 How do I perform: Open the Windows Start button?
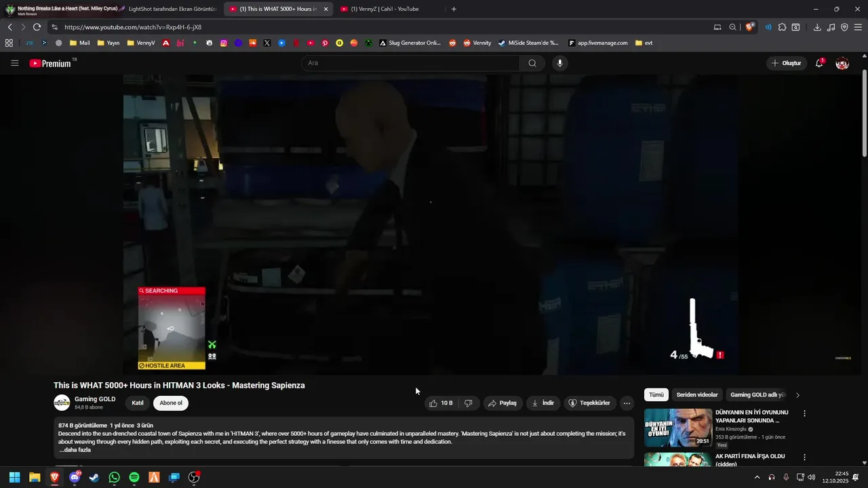[x=14, y=477]
